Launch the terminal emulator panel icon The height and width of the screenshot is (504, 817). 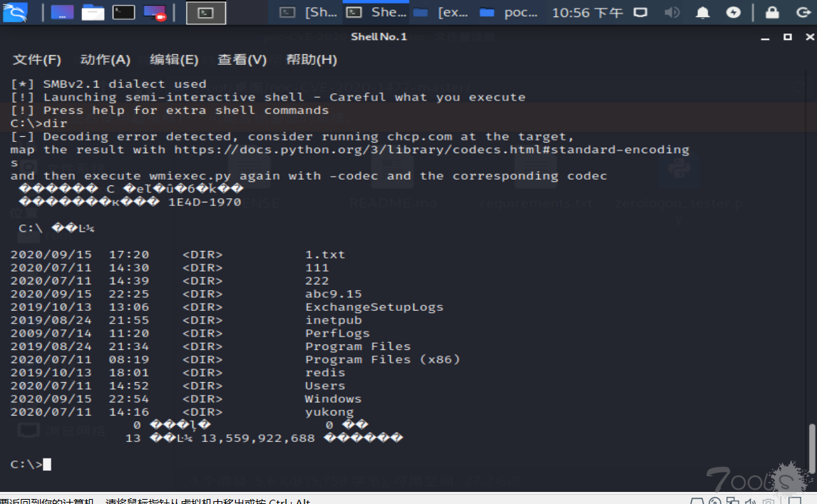tap(123, 13)
